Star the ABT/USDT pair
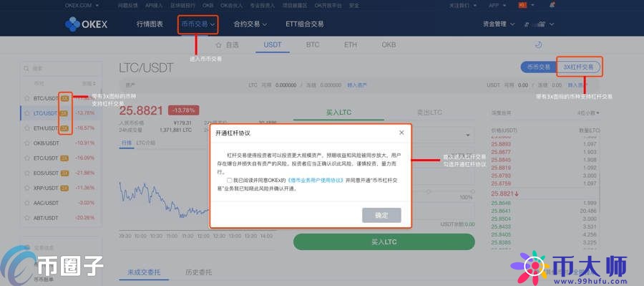644x286 pixels. click(x=28, y=218)
